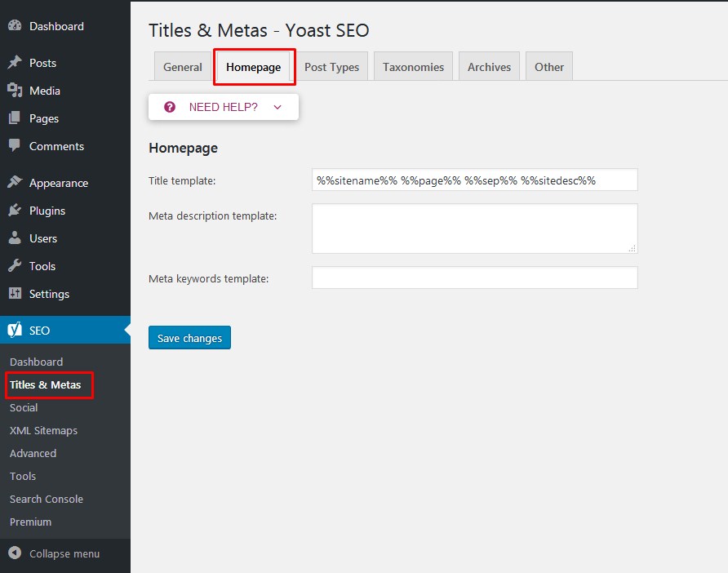Click the Collapse menu arrow icon
This screenshot has height=573, width=728.
(15, 553)
